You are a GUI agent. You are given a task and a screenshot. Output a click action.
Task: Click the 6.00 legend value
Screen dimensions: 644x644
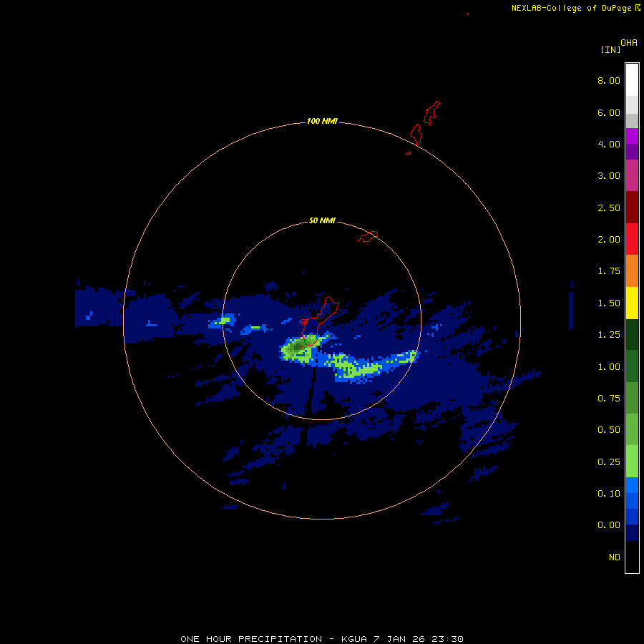point(609,112)
